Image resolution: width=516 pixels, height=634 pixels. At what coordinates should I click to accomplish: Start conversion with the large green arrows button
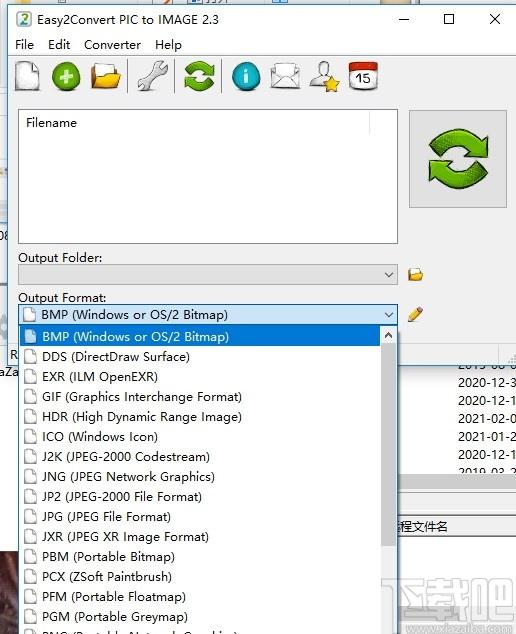458,159
